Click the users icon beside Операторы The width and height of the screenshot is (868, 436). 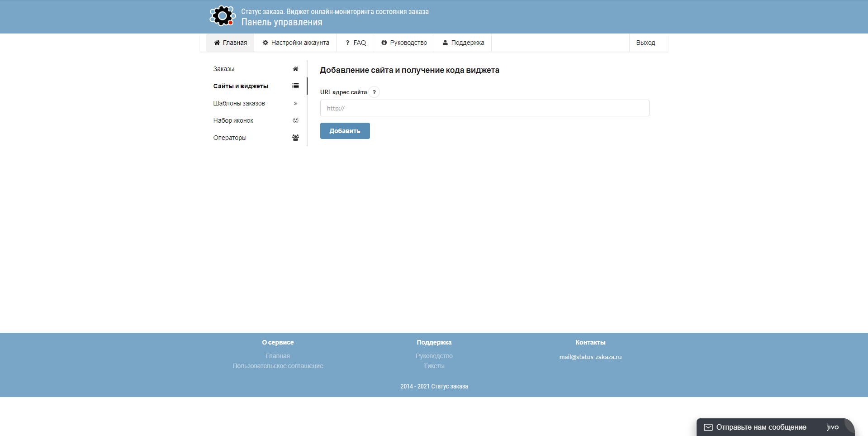(x=295, y=138)
